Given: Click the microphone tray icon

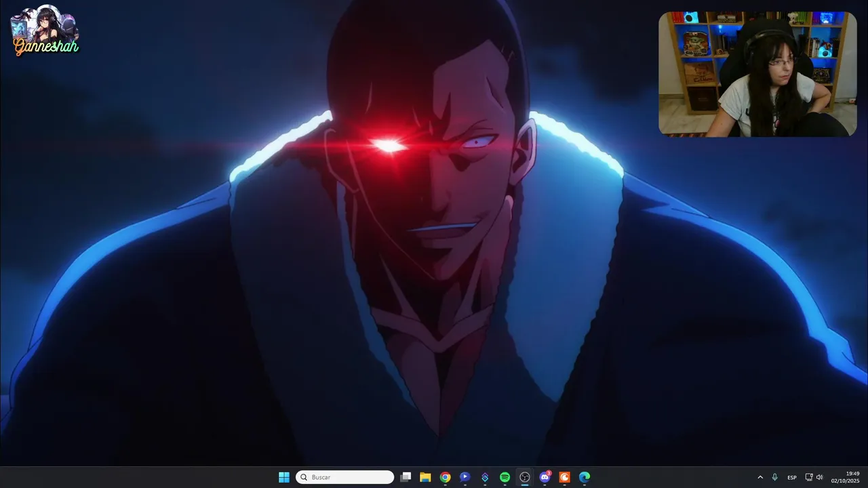Looking at the screenshot, I should click(774, 477).
